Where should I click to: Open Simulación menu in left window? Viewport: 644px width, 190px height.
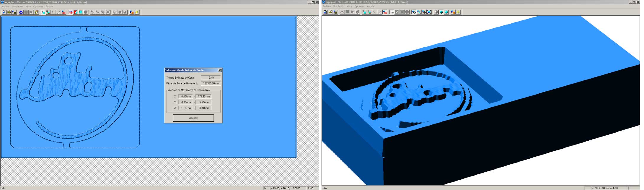(17, 7)
